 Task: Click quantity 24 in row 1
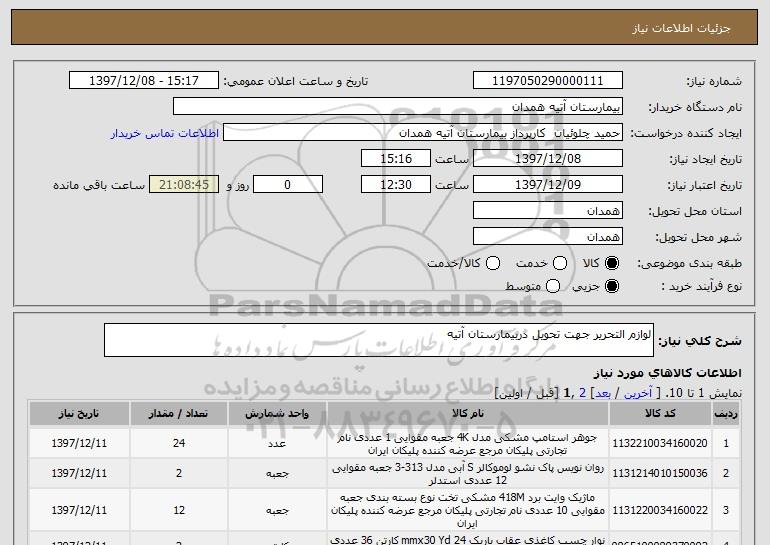coord(179,443)
